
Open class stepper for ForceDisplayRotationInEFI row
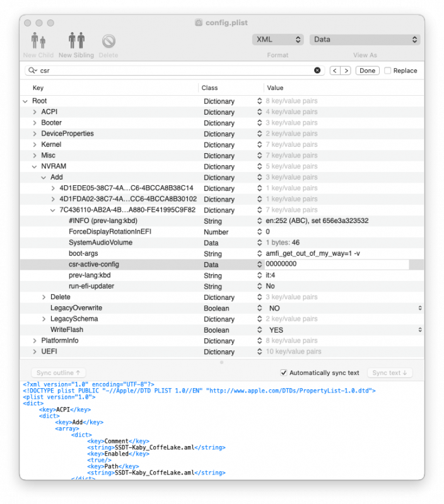point(260,232)
